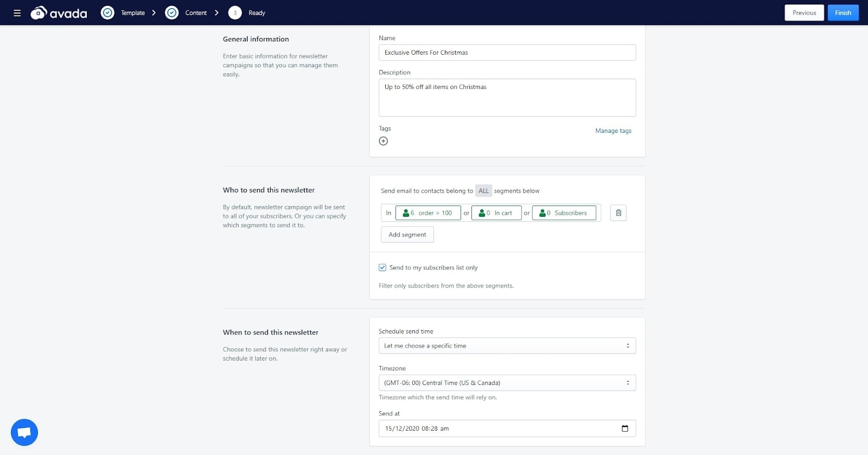Image resolution: width=868 pixels, height=455 pixels.
Task: Click the Template step checkmark icon
Action: coord(108,13)
